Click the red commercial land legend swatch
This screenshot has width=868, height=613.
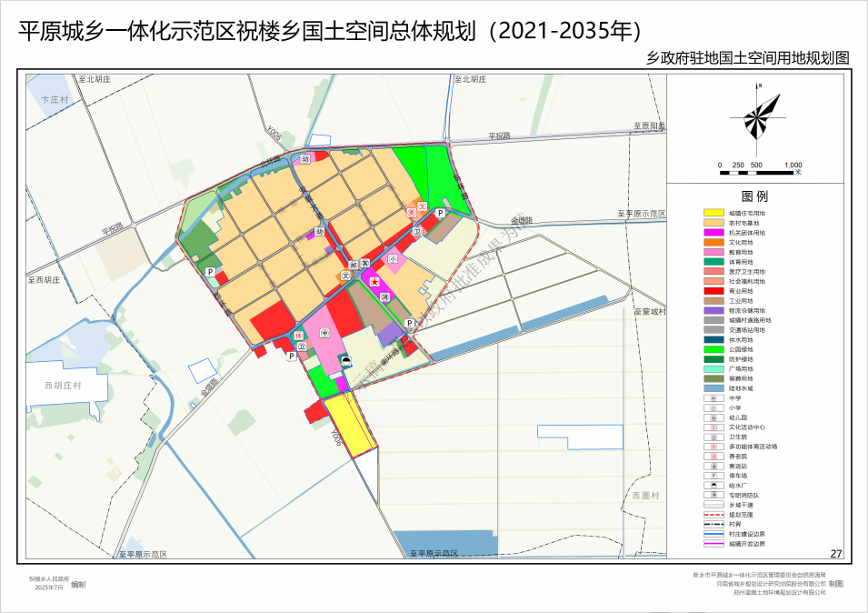tap(714, 291)
